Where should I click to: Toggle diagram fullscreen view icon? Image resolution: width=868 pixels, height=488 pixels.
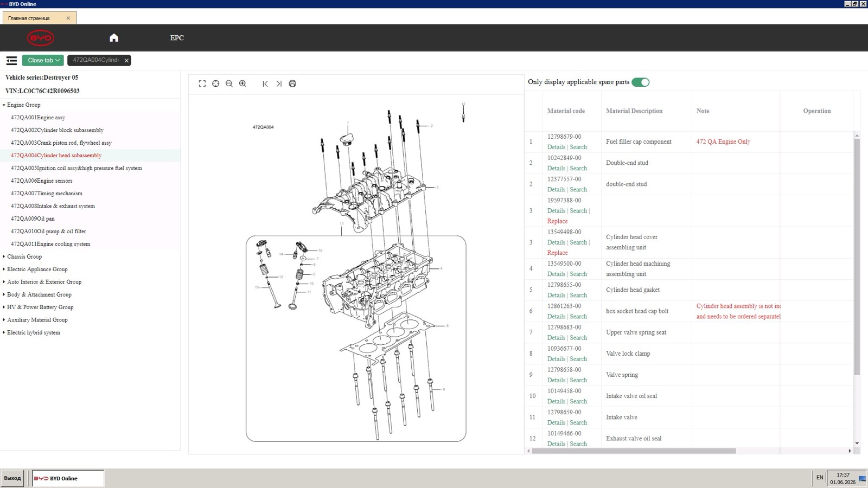click(x=202, y=84)
